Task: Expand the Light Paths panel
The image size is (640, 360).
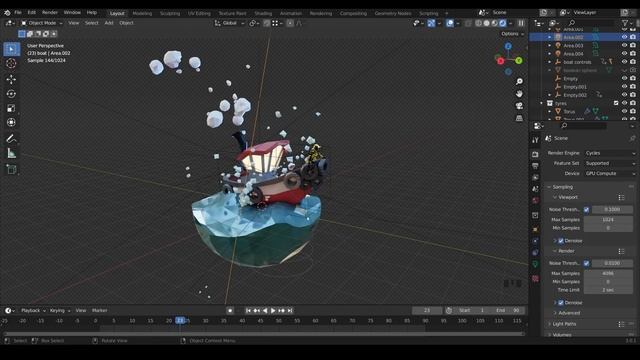Action: tap(564, 324)
